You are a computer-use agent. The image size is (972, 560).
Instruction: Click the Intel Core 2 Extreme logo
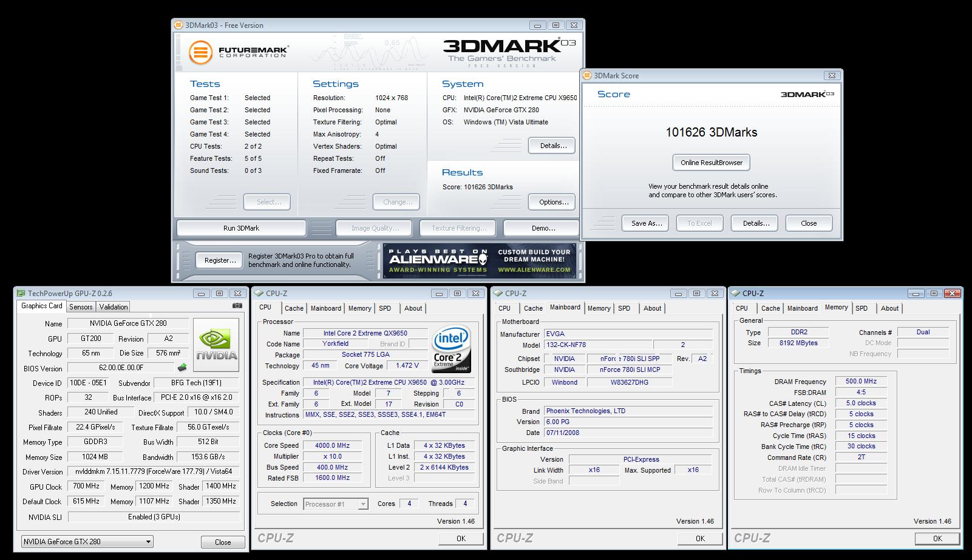tap(451, 349)
